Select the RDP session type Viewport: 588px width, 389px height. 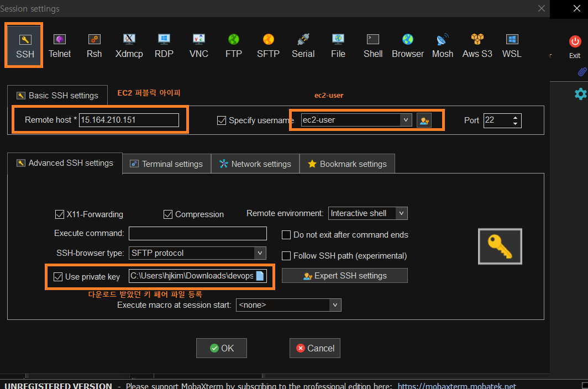coord(164,46)
